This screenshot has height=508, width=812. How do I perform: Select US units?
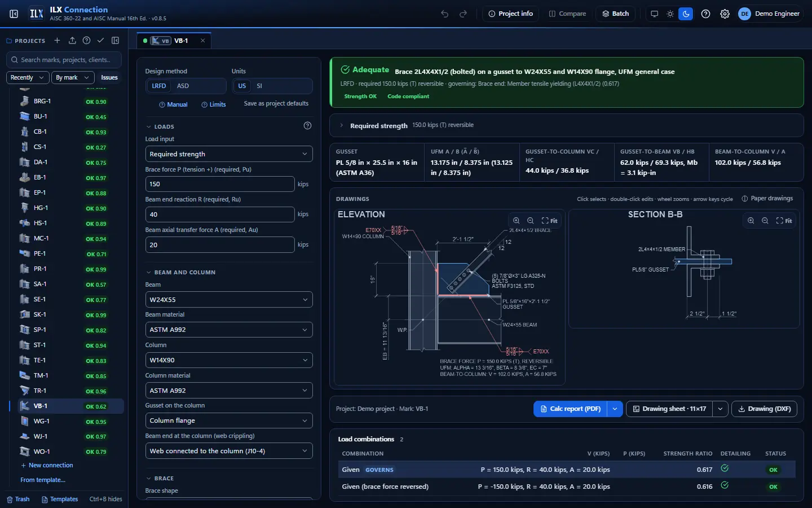pos(242,86)
